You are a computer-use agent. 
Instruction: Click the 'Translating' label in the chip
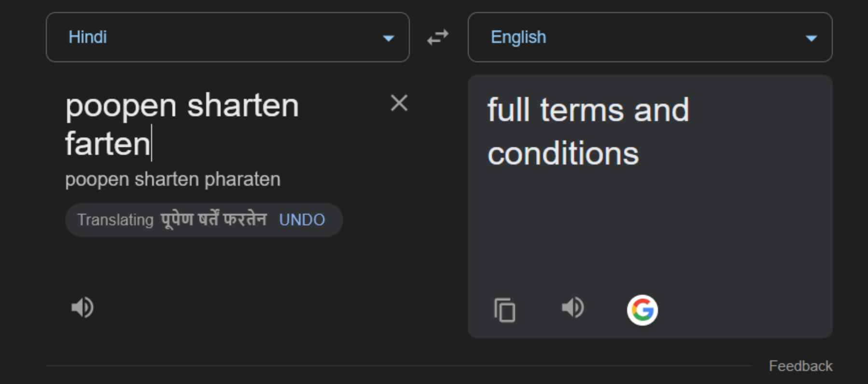pyautogui.click(x=115, y=220)
